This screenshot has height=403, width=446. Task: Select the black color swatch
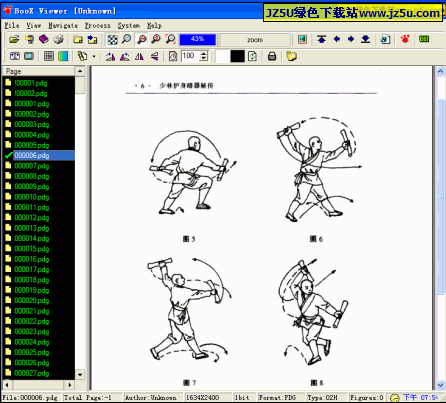click(237, 56)
